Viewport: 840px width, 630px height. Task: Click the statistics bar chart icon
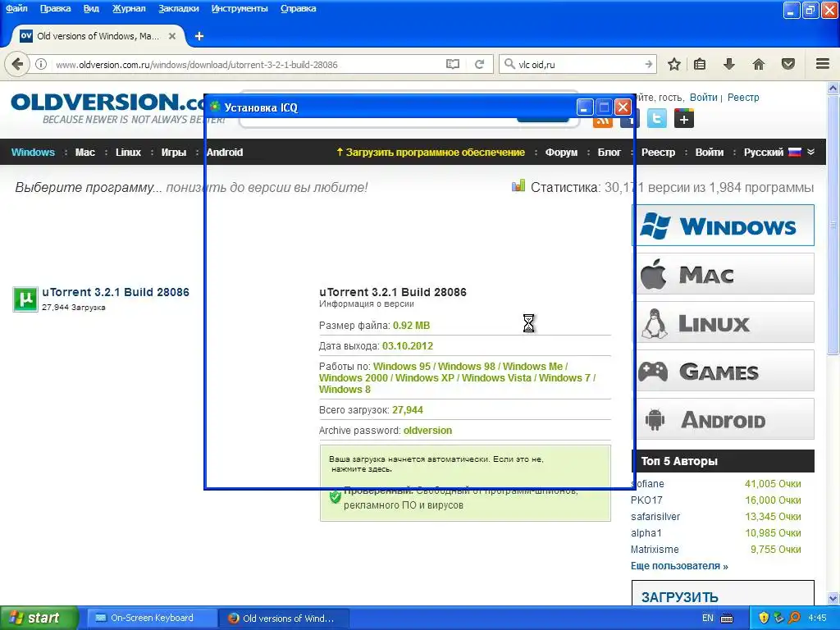pyautogui.click(x=518, y=186)
